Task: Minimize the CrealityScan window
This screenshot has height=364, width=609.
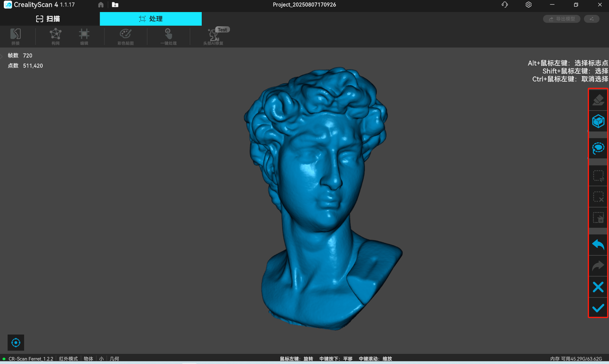Action: (552, 5)
